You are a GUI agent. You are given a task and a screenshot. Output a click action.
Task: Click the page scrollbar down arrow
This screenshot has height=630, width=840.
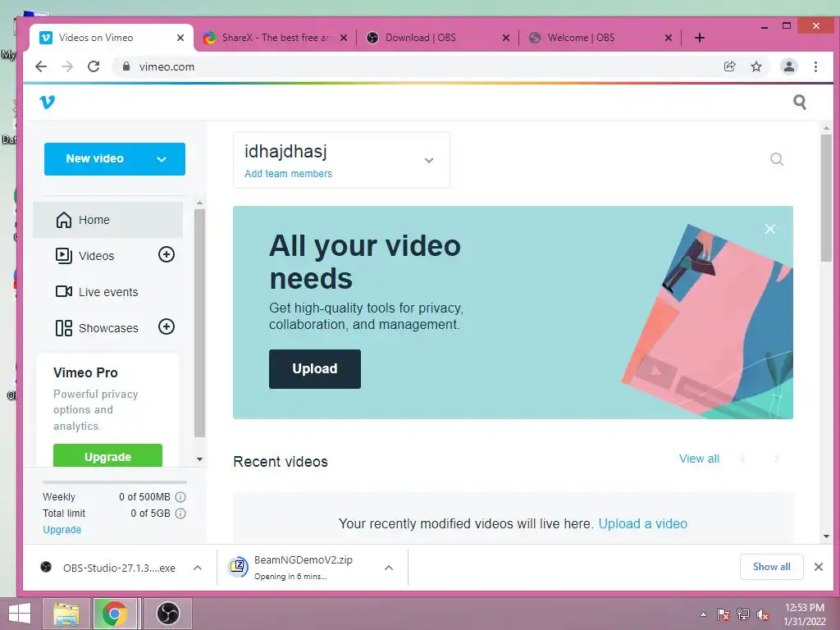click(826, 536)
